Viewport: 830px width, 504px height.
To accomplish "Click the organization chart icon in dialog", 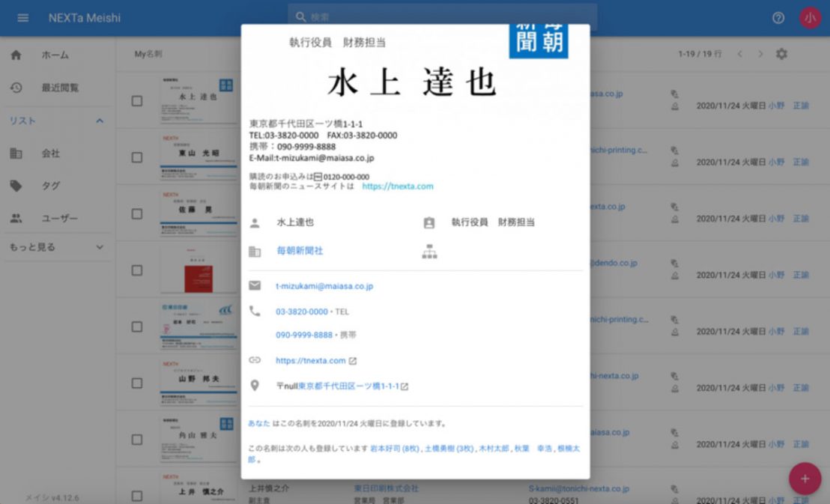I will (x=428, y=252).
